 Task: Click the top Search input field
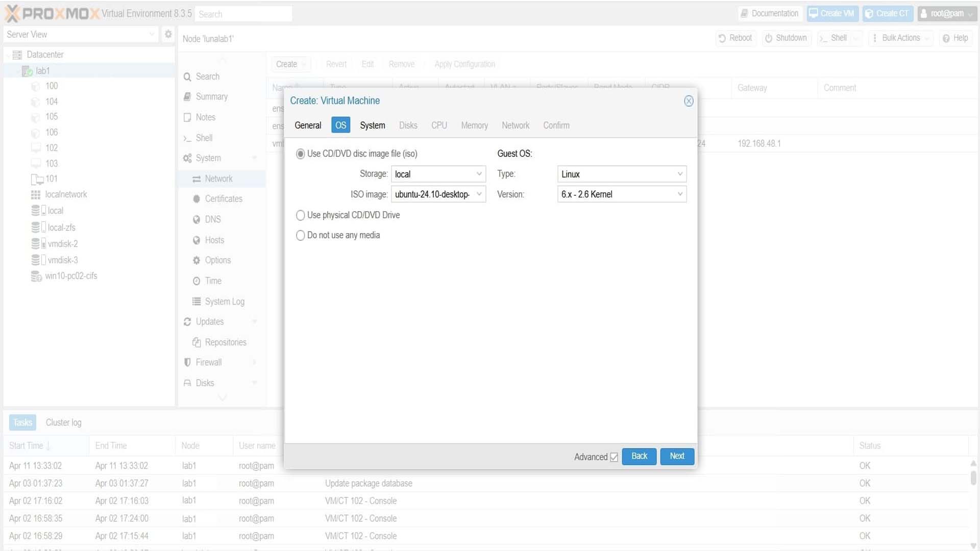(x=243, y=14)
